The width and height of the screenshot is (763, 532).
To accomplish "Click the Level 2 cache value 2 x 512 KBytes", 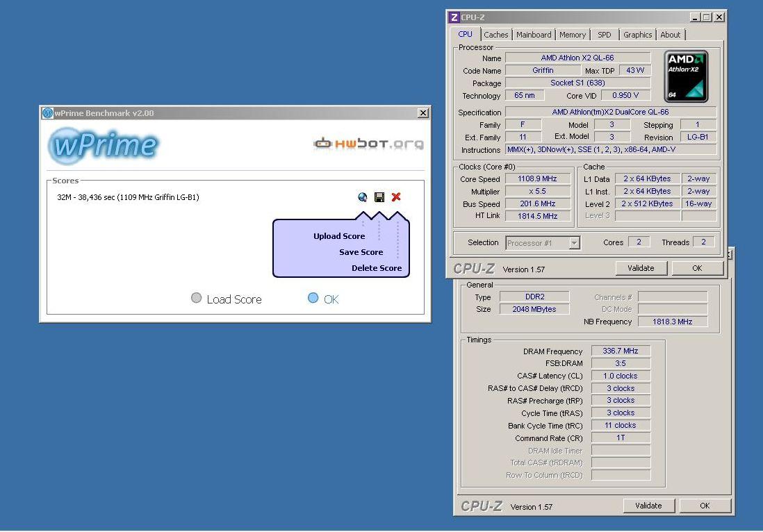I will (x=647, y=203).
